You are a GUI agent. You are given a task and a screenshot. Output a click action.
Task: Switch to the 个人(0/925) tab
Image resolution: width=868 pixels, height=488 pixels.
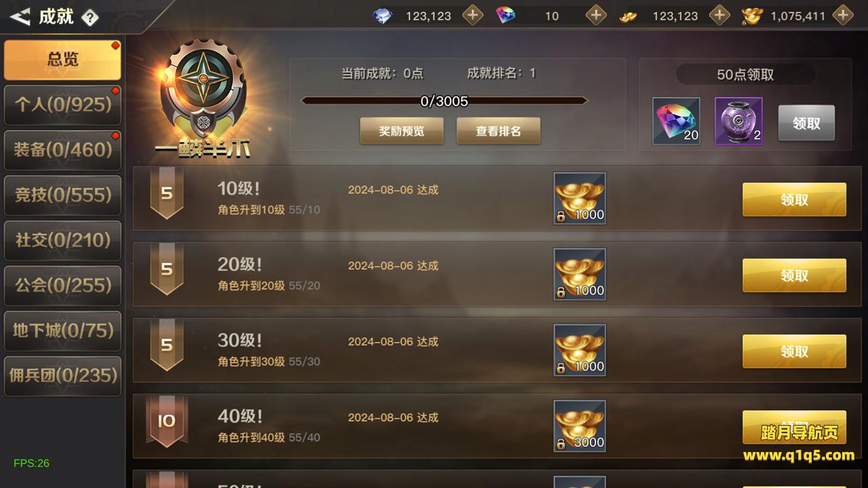(62, 104)
